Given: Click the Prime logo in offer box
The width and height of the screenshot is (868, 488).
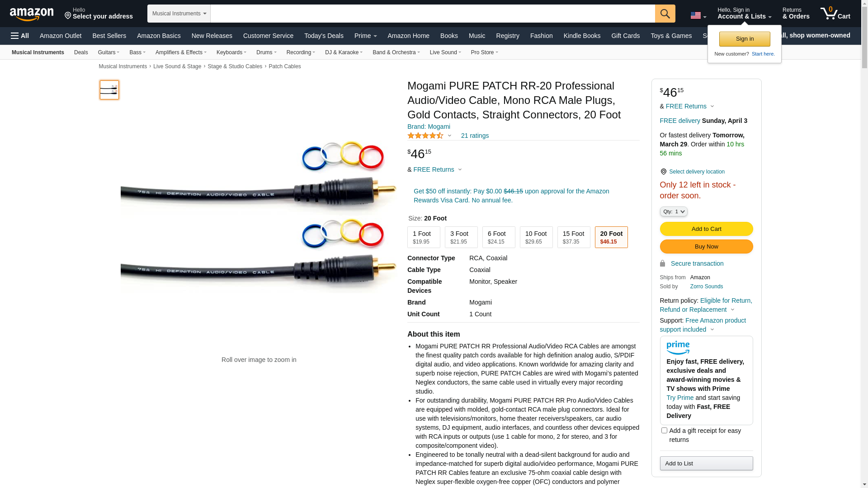Looking at the screenshot, I should point(678,348).
